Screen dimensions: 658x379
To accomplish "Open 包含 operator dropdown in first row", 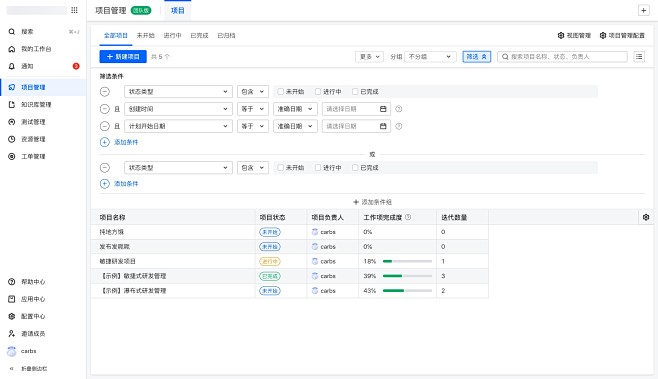I will (253, 91).
